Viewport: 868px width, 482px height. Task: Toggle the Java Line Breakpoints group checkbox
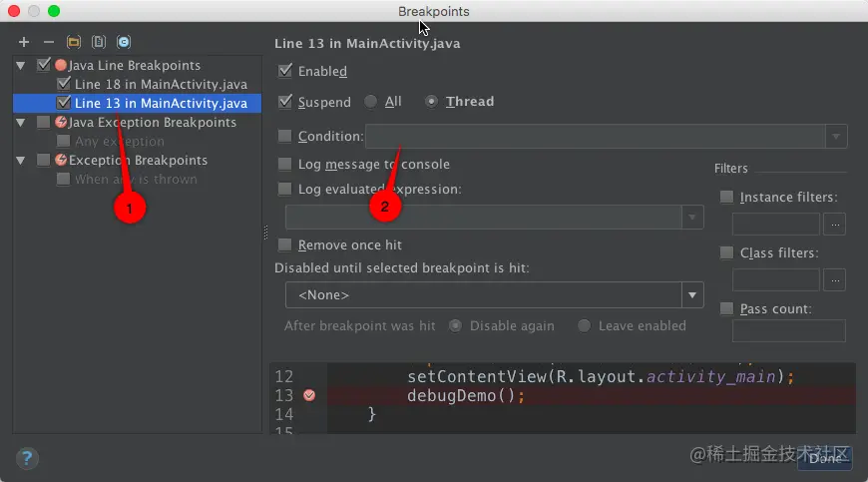(x=43, y=65)
